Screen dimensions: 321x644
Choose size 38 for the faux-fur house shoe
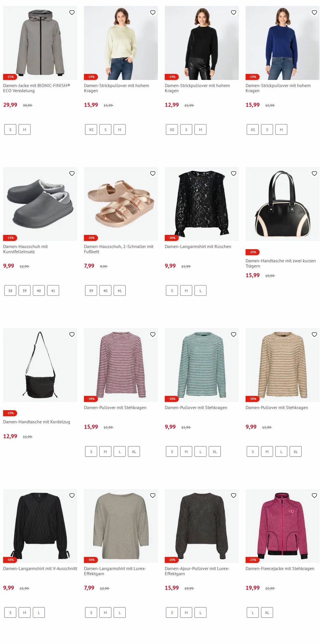pyautogui.click(x=10, y=291)
